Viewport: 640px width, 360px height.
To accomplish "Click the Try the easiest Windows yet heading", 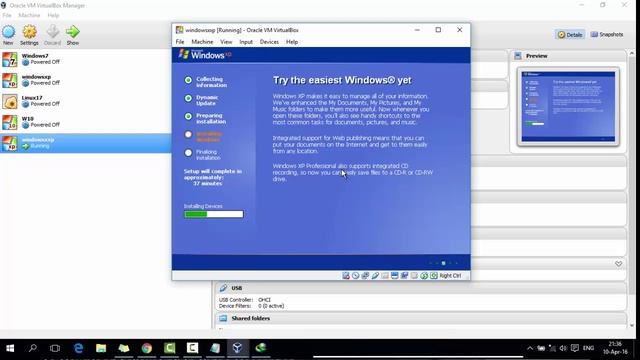I will [342, 80].
